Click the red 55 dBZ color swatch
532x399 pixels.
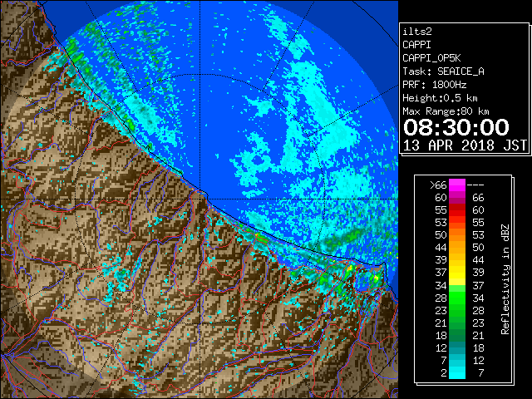point(457,210)
